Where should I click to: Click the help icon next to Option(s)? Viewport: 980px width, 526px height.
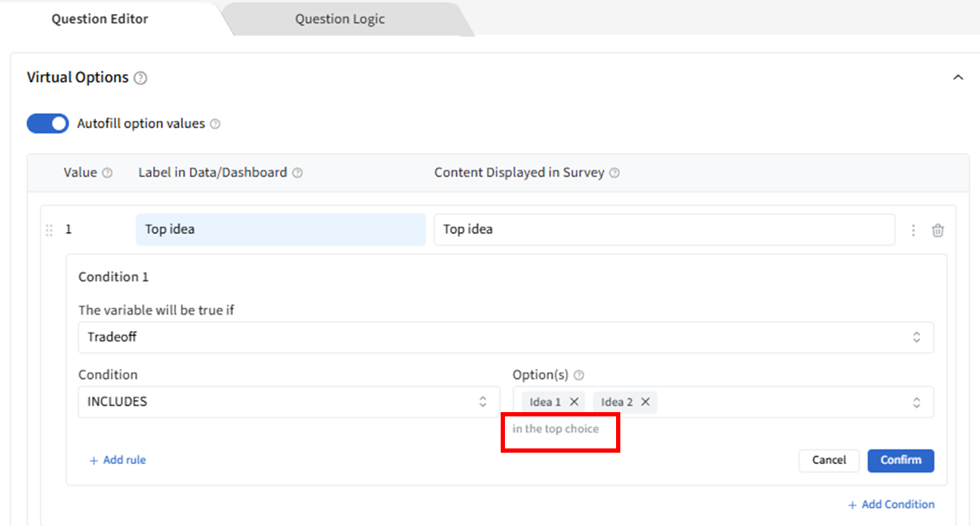(x=579, y=375)
